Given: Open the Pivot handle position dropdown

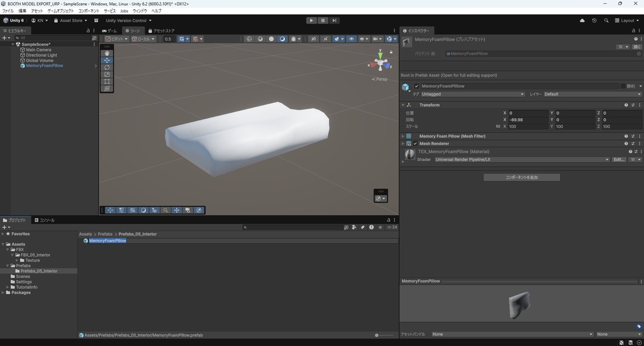Looking at the screenshot, I should [x=116, y=39].
